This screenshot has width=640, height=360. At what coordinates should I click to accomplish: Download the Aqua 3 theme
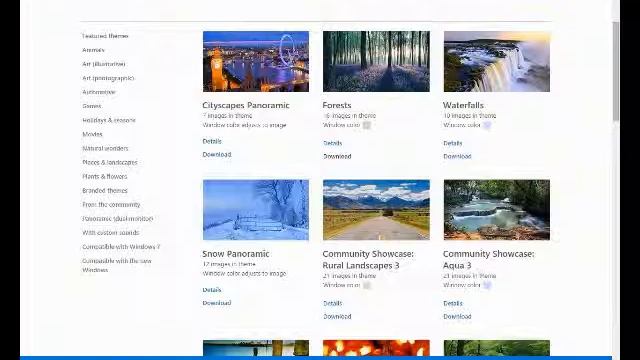click(457, 316)
